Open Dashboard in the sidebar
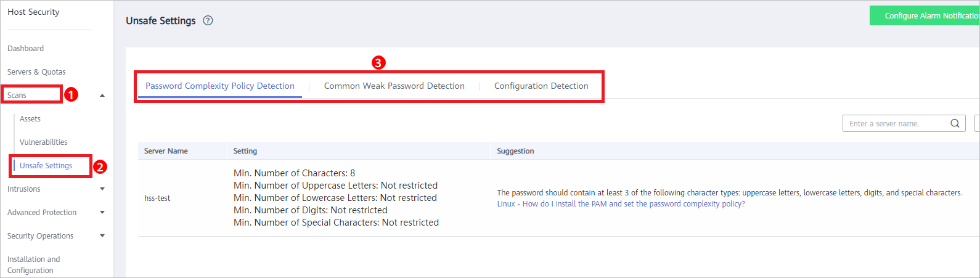The width and height of the screenshot is (980, 278). (x=25, y=49)
